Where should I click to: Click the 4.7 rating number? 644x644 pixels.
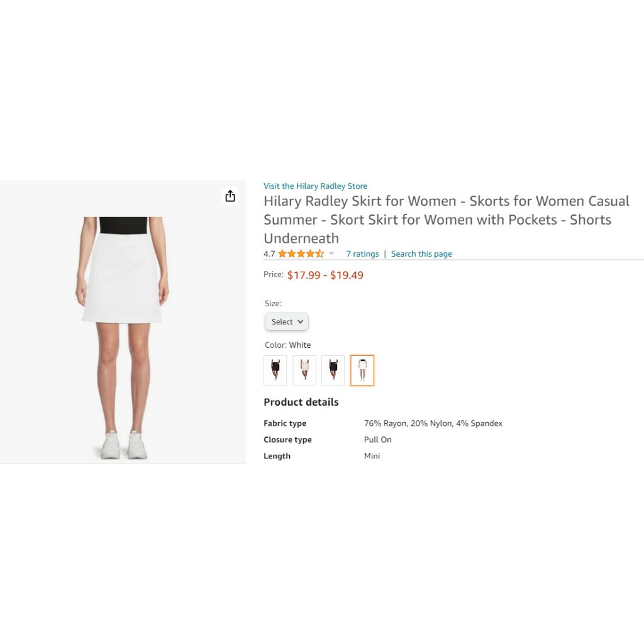[269, 254]
